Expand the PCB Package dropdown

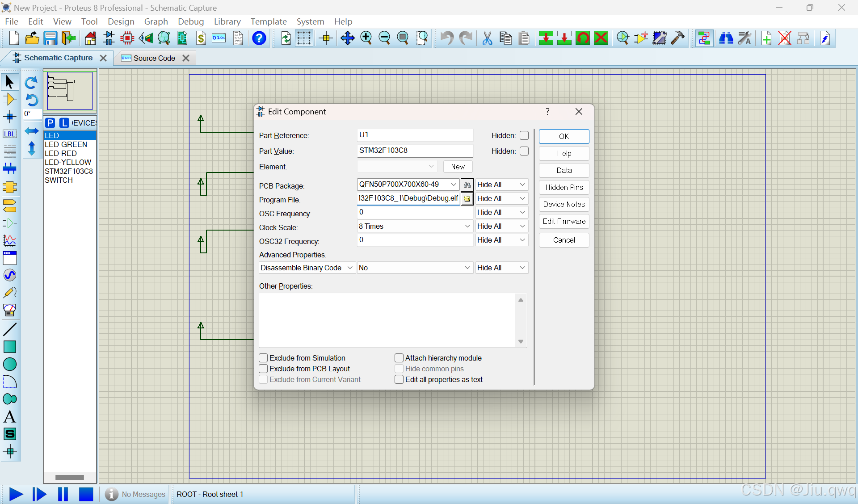[x=453, y=185]
